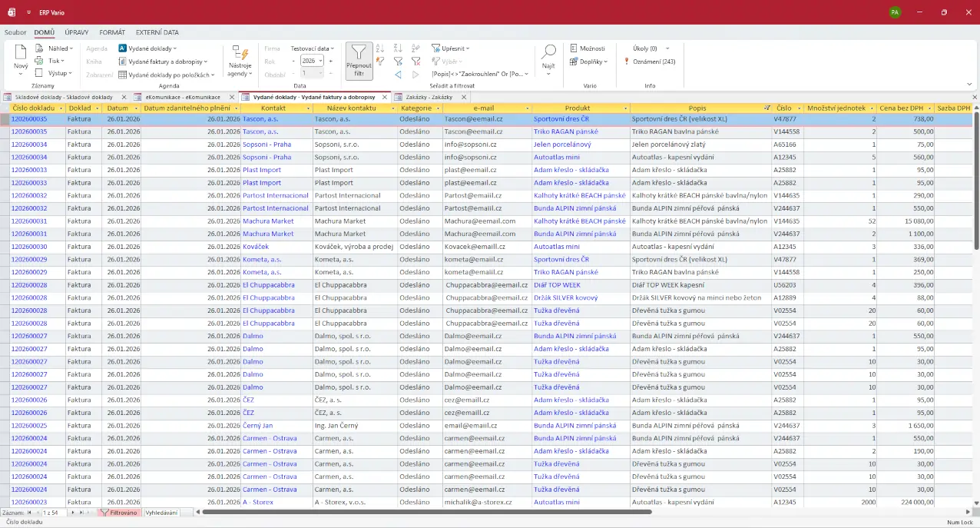Expand the Popis column filter arrow
The width and height of the screenshot is (980, 528).
pyautogui.click(x=766, y=108)
